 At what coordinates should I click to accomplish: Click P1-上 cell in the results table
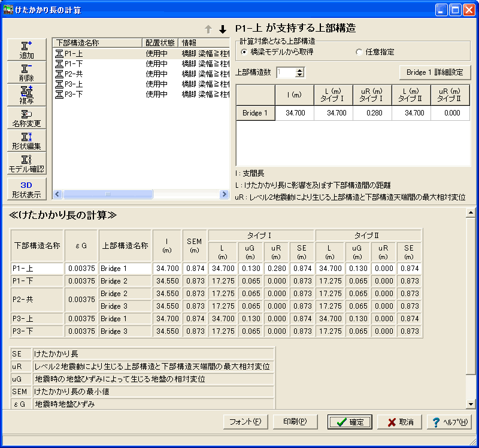(37, 269)
